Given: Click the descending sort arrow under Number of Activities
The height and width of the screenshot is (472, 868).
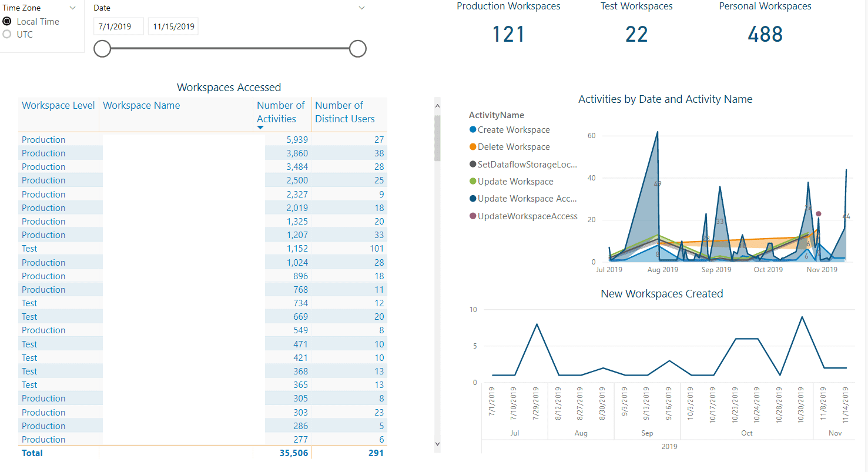Looking at the screenshot, I should point(260,128).
